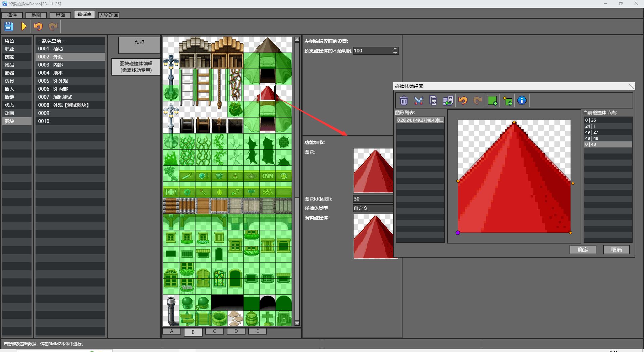Click main toolbar undo arrow
Screen dimensions: 644x352
point(38,26)
